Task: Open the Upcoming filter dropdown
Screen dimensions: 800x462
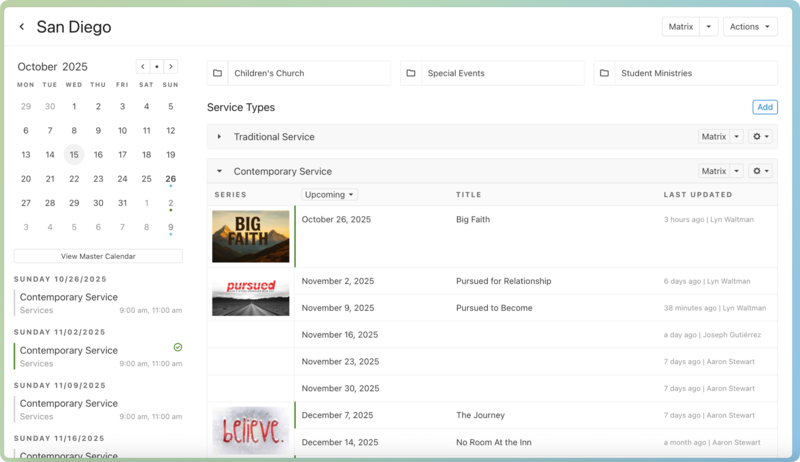Action: 329,195
